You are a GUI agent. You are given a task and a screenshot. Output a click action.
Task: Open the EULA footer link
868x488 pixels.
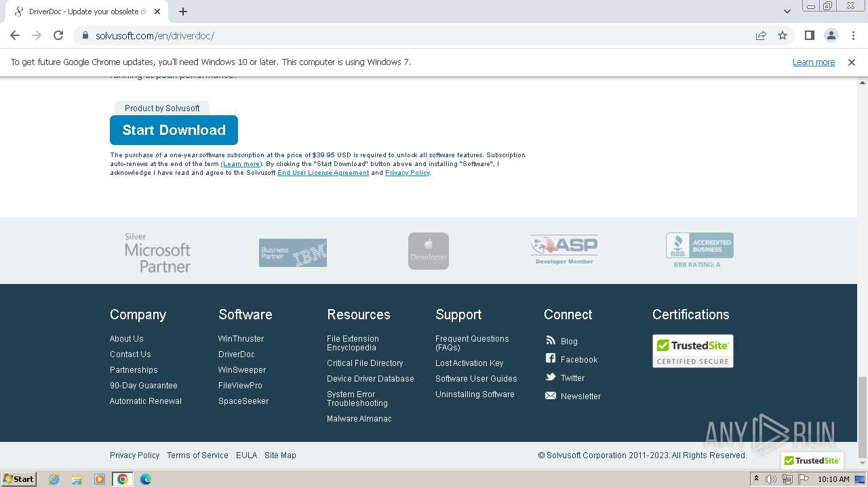tap(246, 455)
